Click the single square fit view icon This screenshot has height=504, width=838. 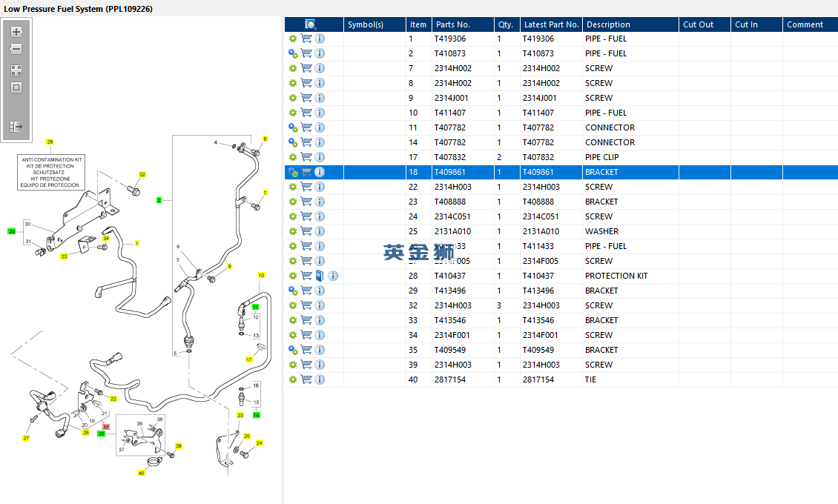coord(16,87)
